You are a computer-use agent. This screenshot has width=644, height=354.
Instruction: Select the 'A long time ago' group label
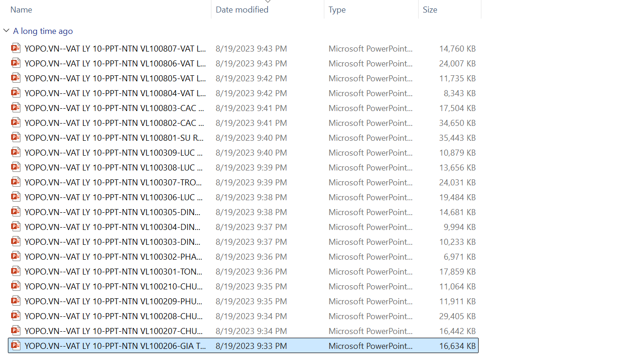click(43, 31)
